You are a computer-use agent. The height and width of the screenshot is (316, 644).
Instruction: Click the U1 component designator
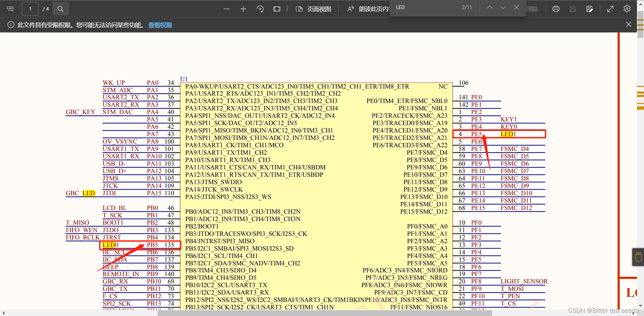point(184,79)
